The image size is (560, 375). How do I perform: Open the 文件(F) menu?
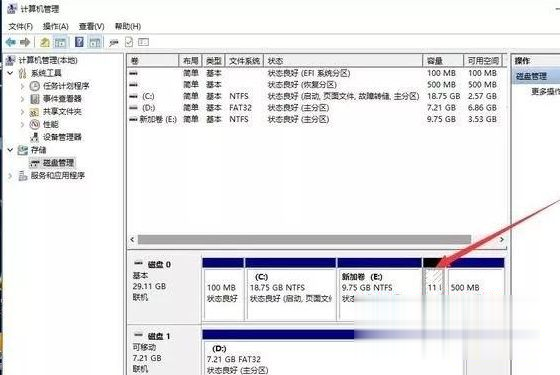pos(21,26)
